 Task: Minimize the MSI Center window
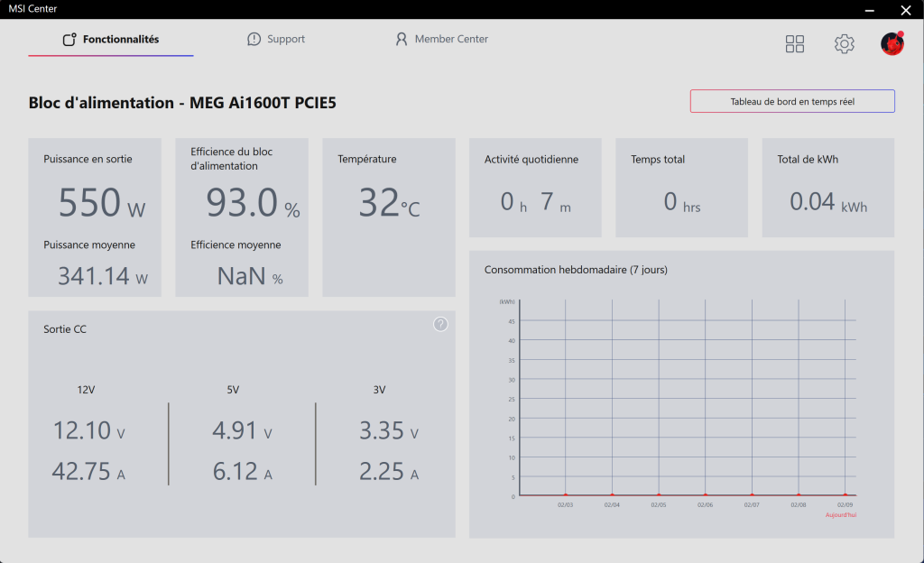pos(869,10)
